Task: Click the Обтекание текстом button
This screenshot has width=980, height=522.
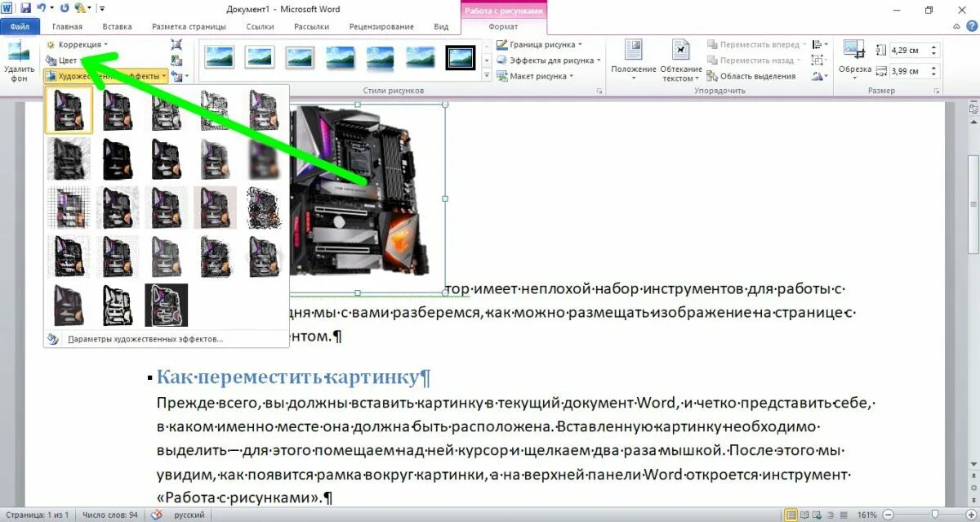Action: (x=680, y=59)
